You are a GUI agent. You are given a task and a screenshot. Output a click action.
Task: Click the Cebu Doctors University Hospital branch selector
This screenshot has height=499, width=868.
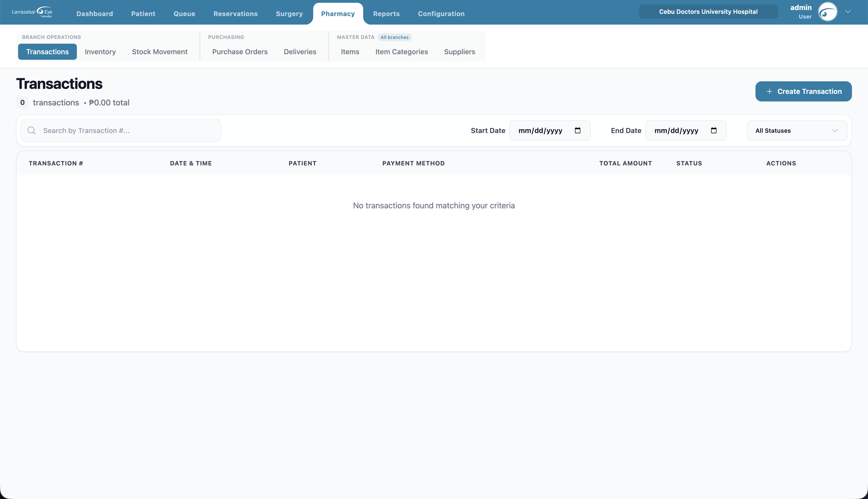[708, 12]
